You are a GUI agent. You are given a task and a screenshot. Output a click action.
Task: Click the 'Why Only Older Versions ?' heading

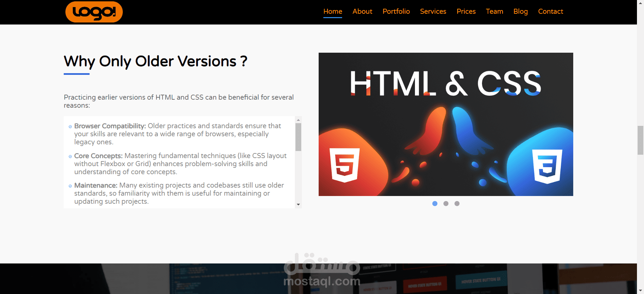point(156,61)
